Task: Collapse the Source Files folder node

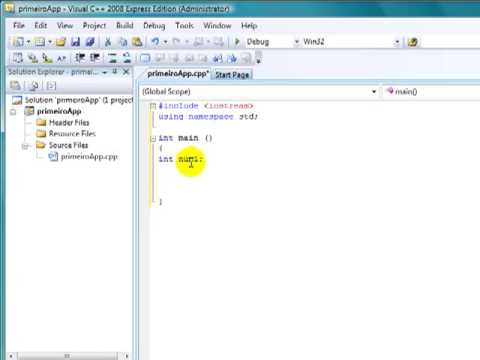Action: (x=25, y=146)
